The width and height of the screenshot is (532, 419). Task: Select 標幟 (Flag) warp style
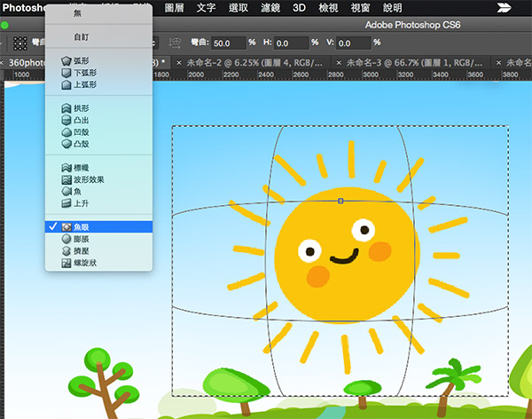84,168
